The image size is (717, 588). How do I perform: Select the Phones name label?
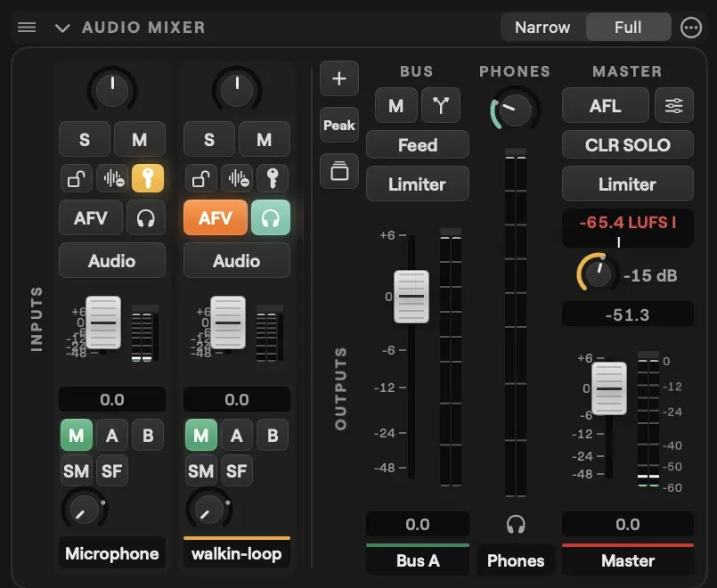click(x=516, y=560)
